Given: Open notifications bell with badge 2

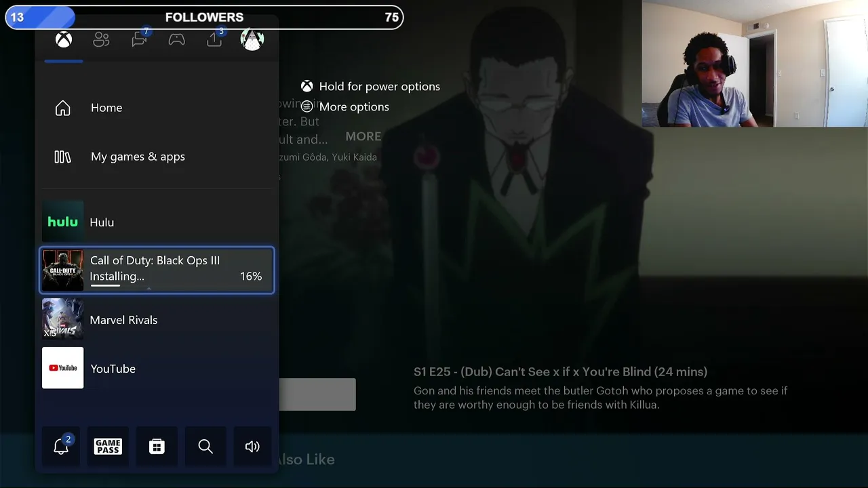Looking at the screenshot, I should click(61, 446).
